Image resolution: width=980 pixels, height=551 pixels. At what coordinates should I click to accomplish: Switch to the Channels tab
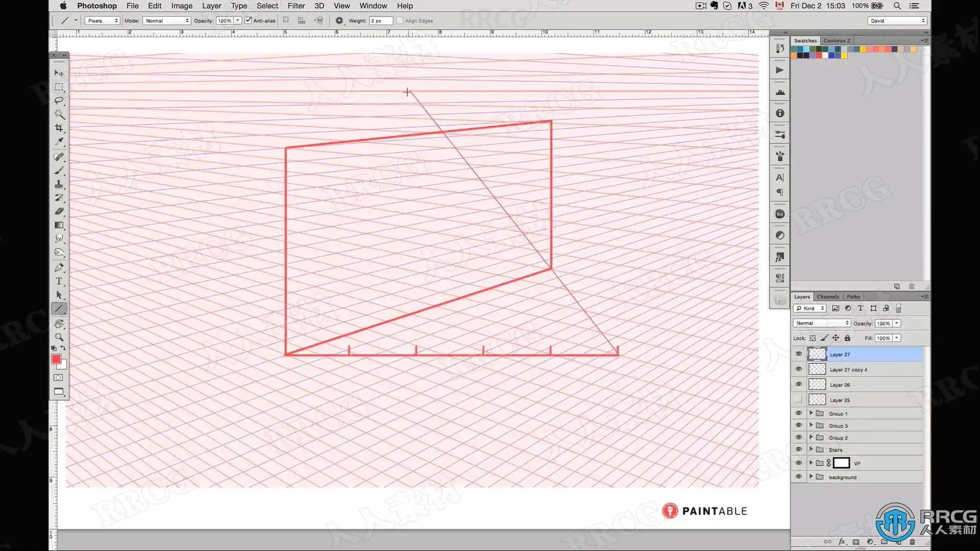[827, 296]
